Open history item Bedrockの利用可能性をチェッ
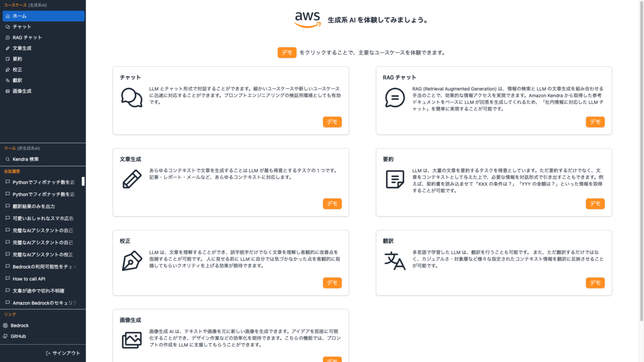Viewport: 644px width, 362px height. (41, 267)
